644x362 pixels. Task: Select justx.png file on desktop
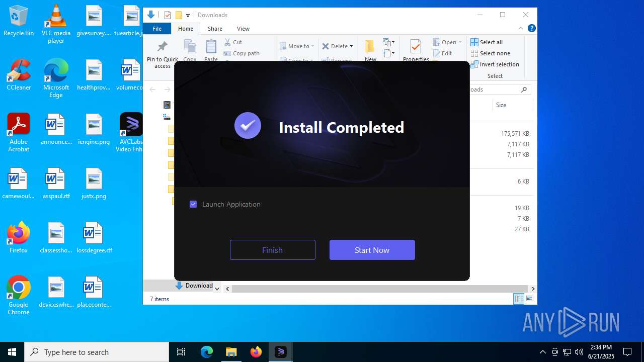point(94,184)
